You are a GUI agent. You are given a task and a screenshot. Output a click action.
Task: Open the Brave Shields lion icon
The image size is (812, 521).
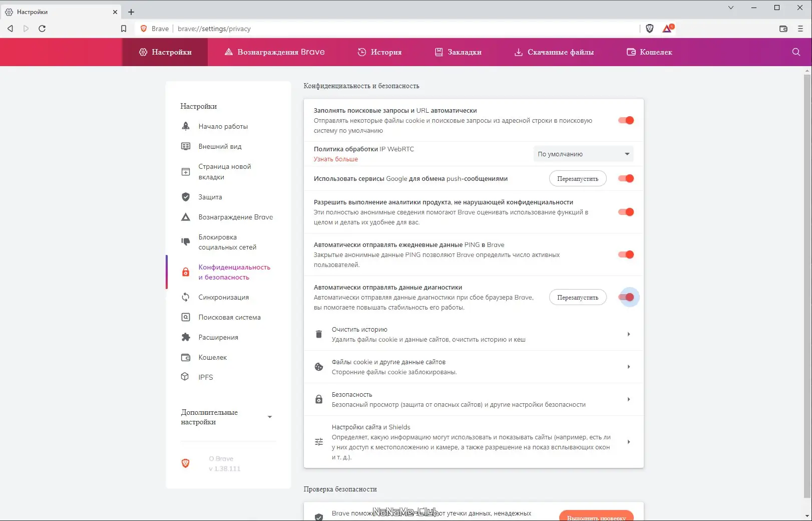(x=650, y=29)
